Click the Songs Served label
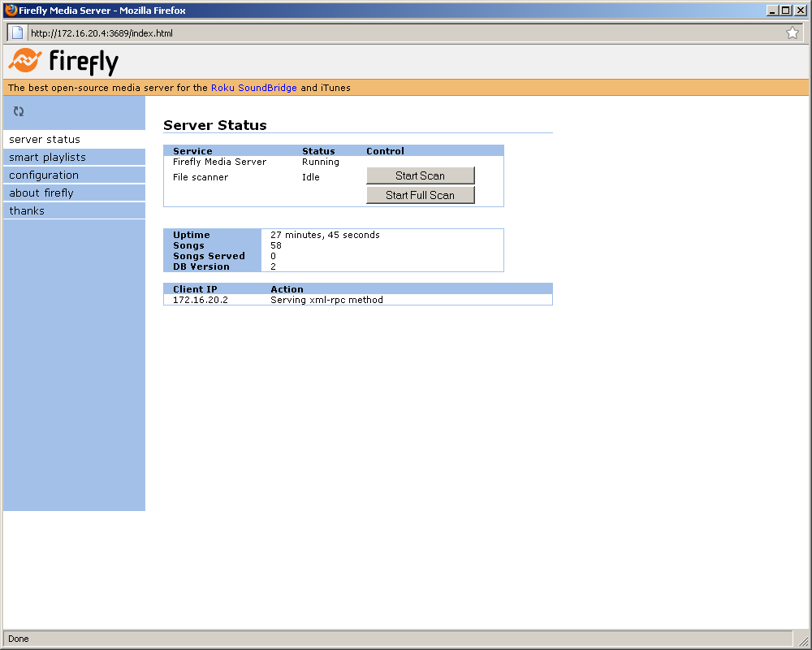Viewport: 812px width, 650px height. [209, 256]
